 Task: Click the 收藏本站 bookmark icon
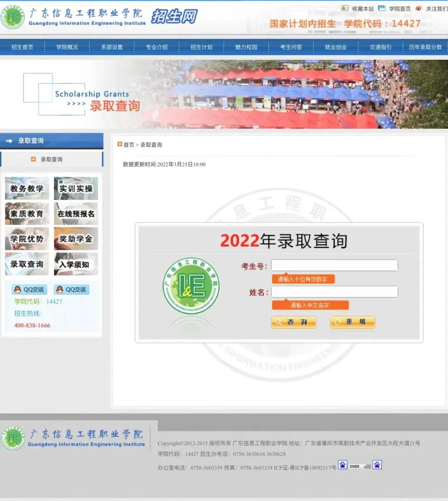[x=345, y=8]
